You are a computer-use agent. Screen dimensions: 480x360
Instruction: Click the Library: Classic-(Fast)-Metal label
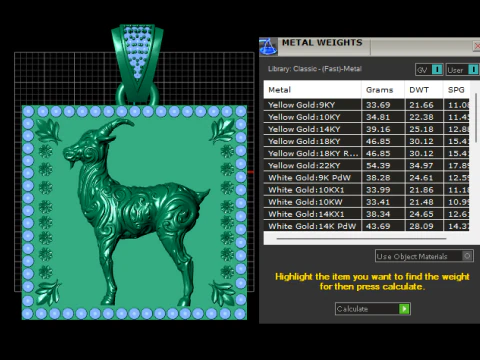pos(315,69)
